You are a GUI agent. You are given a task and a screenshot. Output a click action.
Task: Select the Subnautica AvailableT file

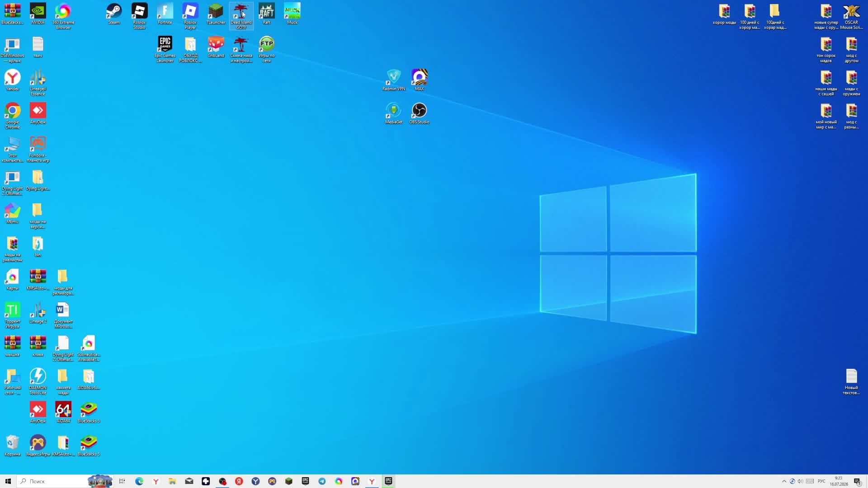89,348
